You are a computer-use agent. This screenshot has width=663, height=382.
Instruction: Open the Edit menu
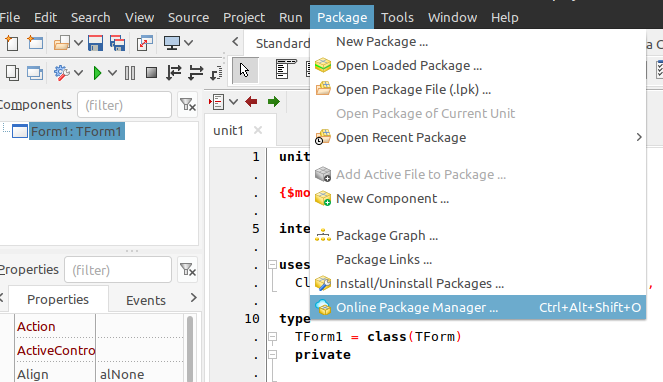click(45, 17)
